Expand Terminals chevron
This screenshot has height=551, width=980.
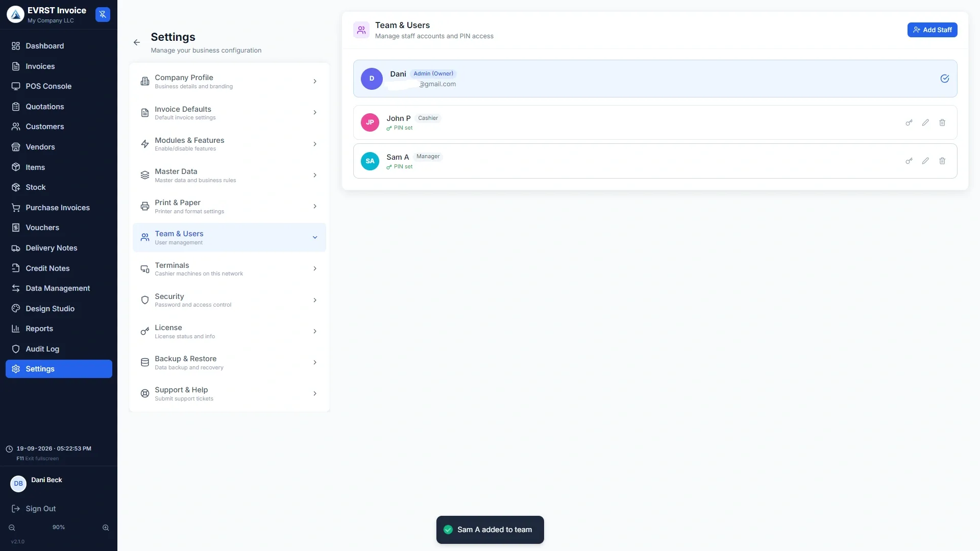[315, 269]
